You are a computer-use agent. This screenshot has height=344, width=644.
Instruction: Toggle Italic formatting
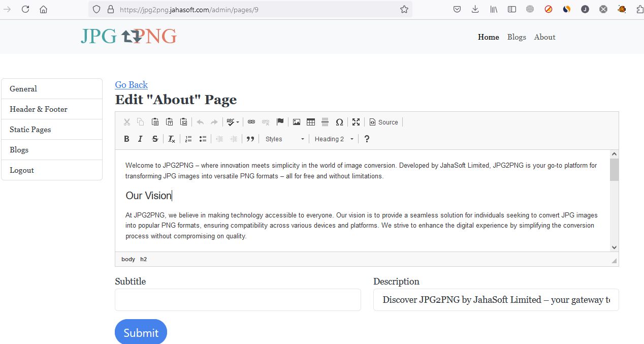141,139
